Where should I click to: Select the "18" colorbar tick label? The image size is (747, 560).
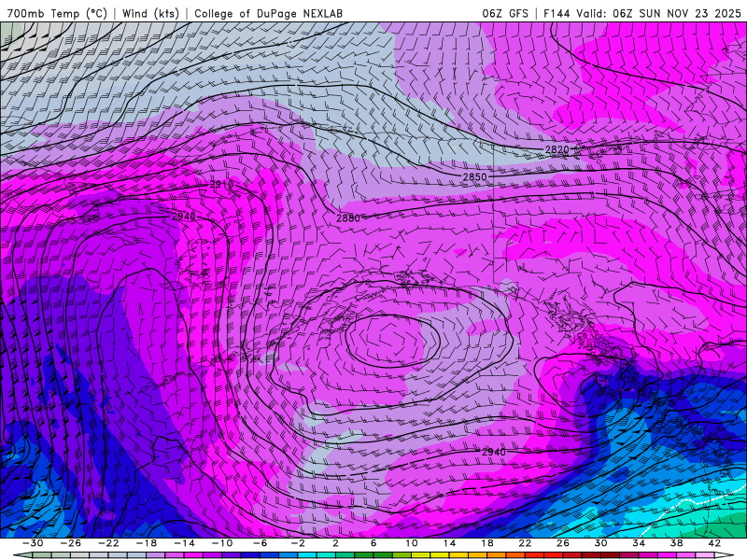(487, 543)
